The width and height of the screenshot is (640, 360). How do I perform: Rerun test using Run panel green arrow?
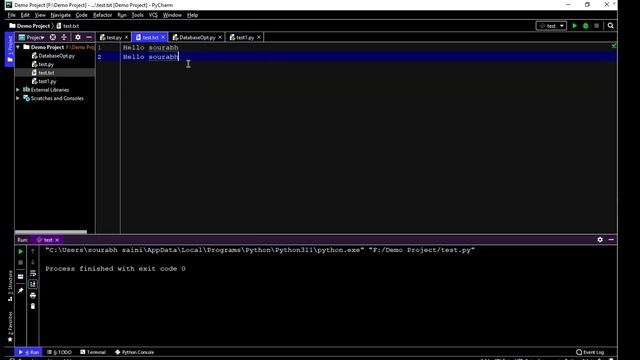pos(20,251)
